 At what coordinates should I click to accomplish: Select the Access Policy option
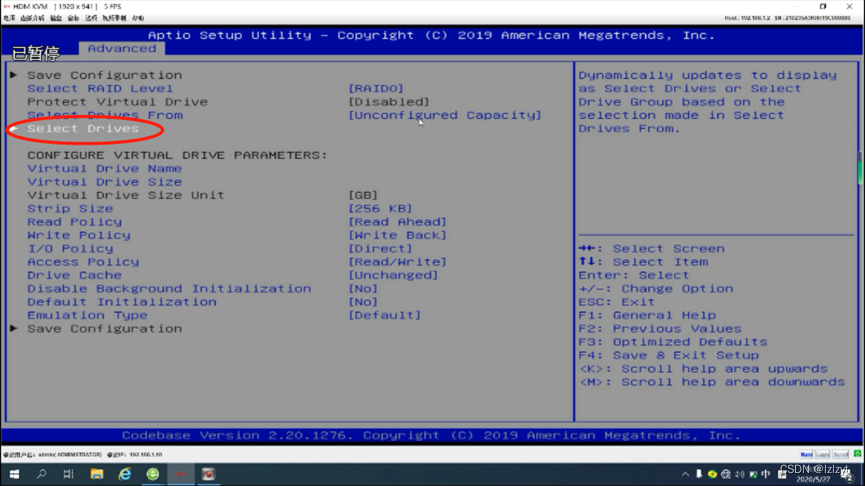83,262
